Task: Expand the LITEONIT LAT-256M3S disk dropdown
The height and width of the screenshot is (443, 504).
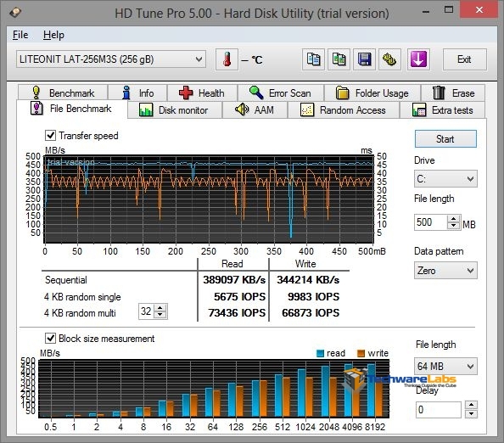Action: tap(111, 59)
